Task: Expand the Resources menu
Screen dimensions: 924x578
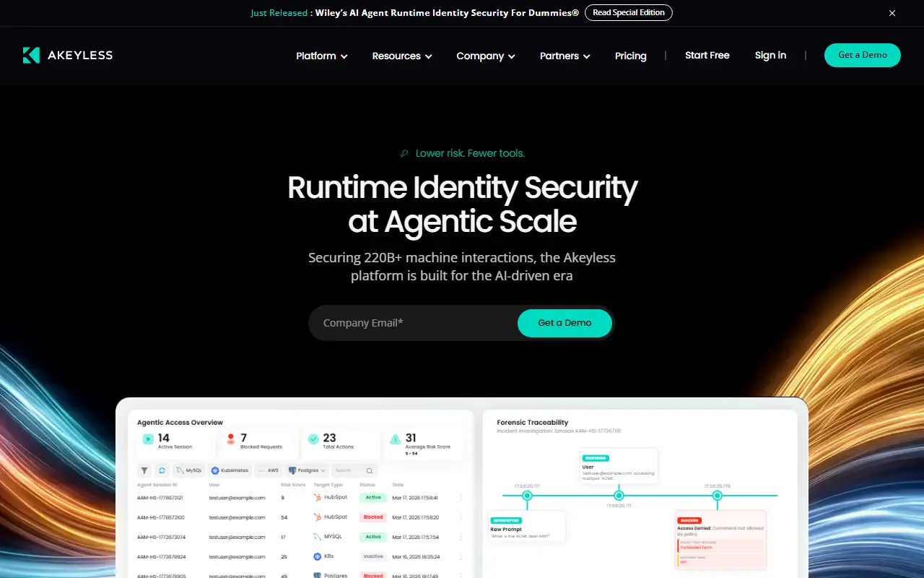Action: pos(402,56)
